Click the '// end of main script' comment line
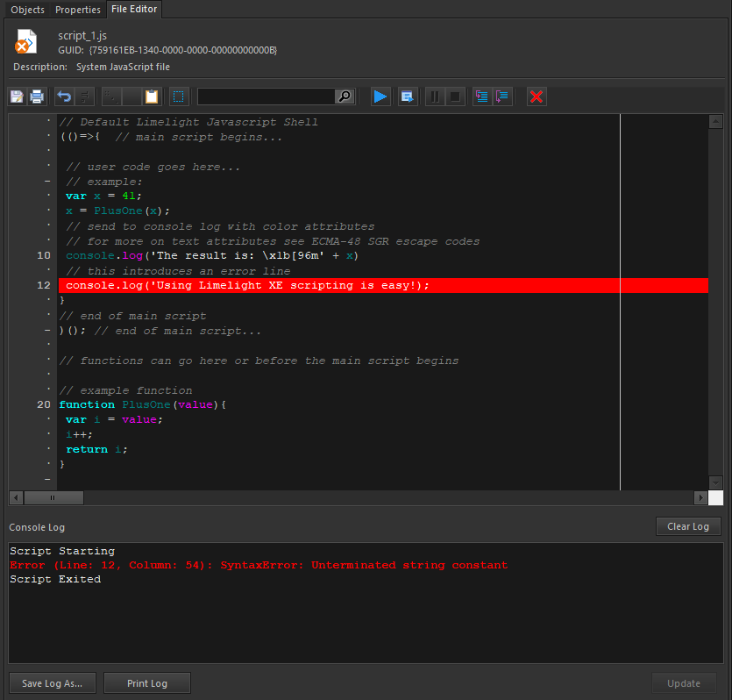 132,316
